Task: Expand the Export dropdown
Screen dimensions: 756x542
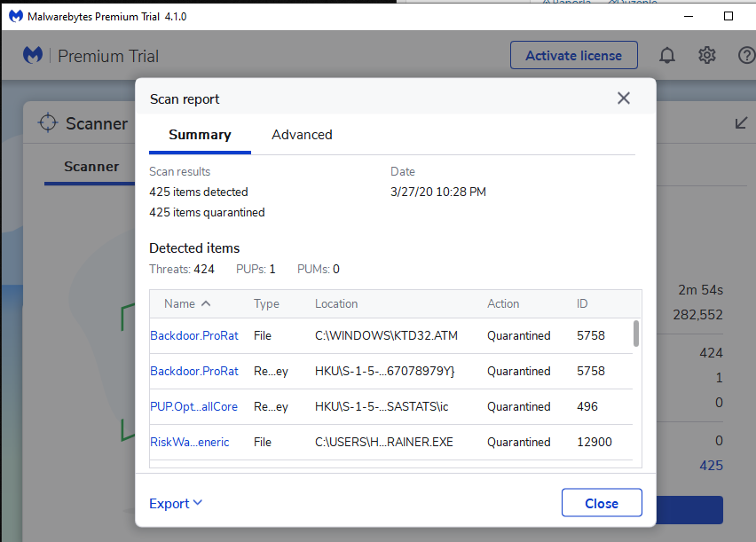Action: pos(176,504)
